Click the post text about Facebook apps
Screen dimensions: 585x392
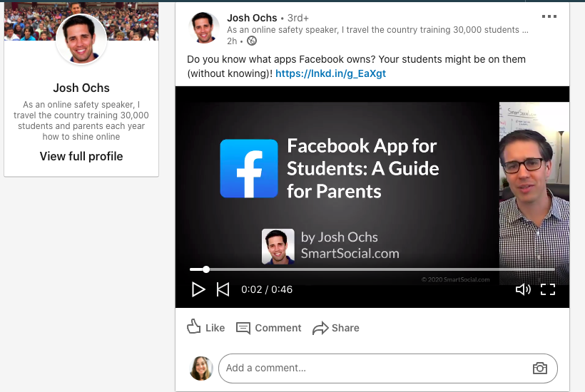[x=356, y=66]
